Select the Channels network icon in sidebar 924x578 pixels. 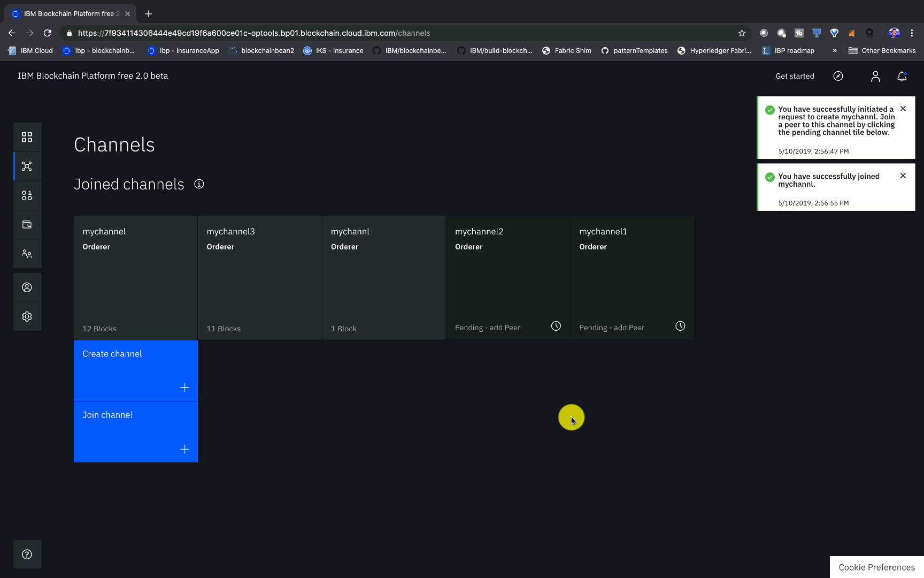[x=27, y=166]
